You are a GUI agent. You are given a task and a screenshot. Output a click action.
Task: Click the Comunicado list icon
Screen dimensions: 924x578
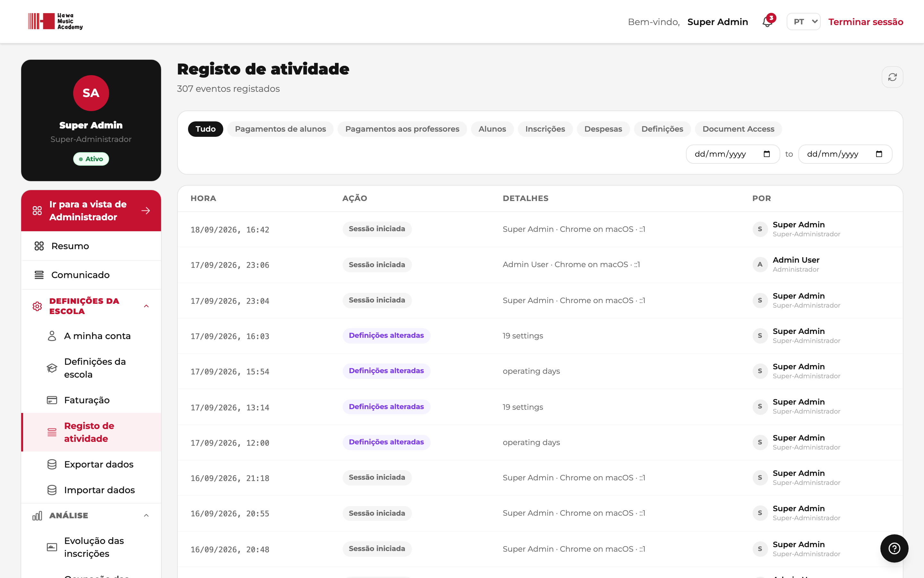(x=39, y=275)
